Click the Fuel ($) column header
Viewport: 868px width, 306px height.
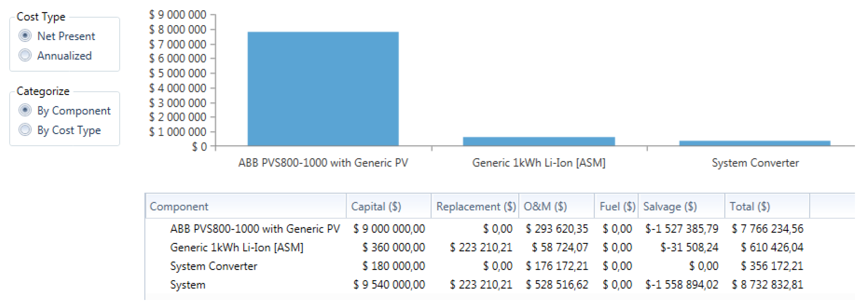pos(617,206)
